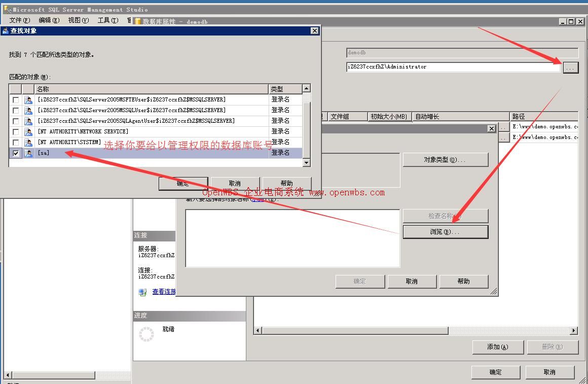Image resolution: width=588 pixels, height=384 pixels.
Task: Click the login icon for NT AUTHORITY\NETWORK SERVICE
Action: [28, 132]
